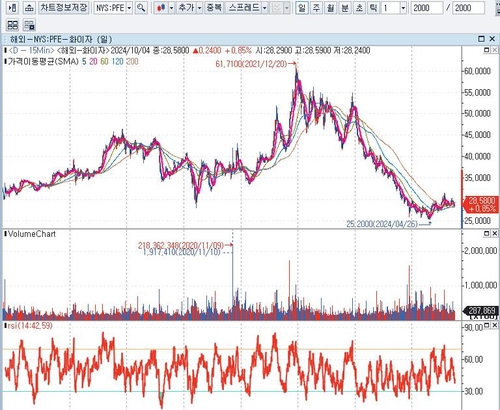The width and height of the screenshot is (500, 410).
Task: Click the 20-period SMA color label
Action: (x=93, y=62)
